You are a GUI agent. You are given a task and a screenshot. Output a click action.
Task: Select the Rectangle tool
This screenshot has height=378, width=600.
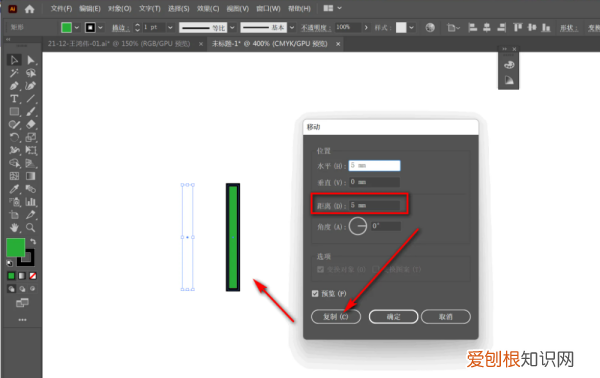click(x=14, y=112)
